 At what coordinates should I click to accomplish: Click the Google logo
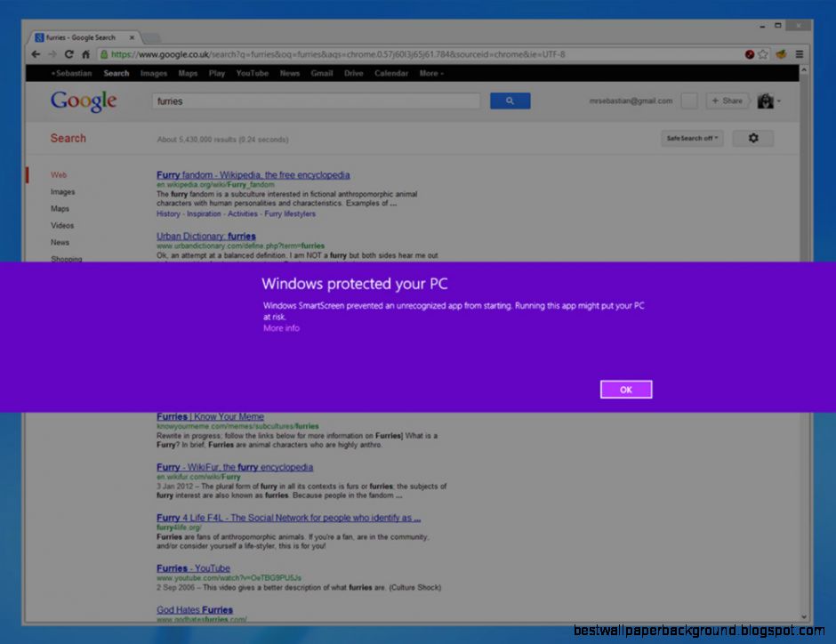[x=84, y=101]
